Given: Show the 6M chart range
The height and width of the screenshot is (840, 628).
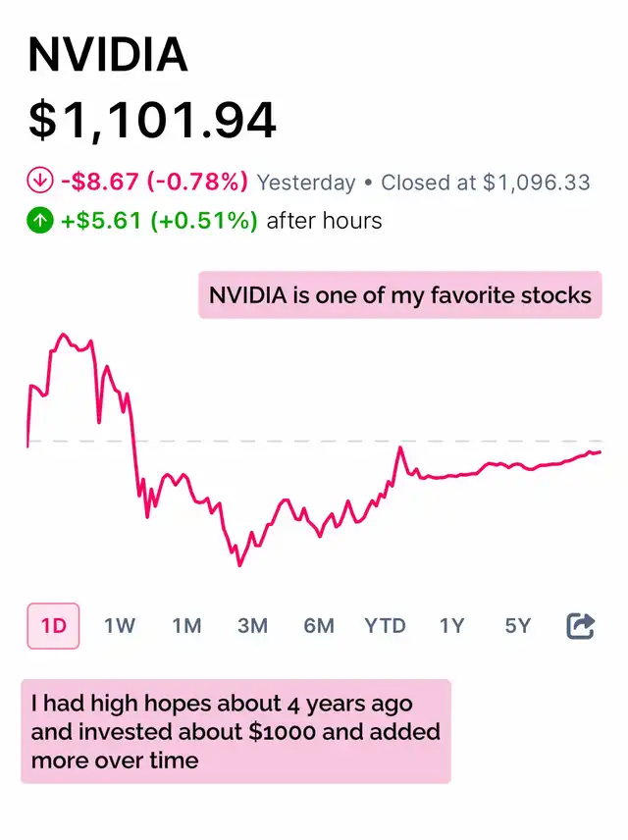Looking at the screenshot, I should click(319, 626).
